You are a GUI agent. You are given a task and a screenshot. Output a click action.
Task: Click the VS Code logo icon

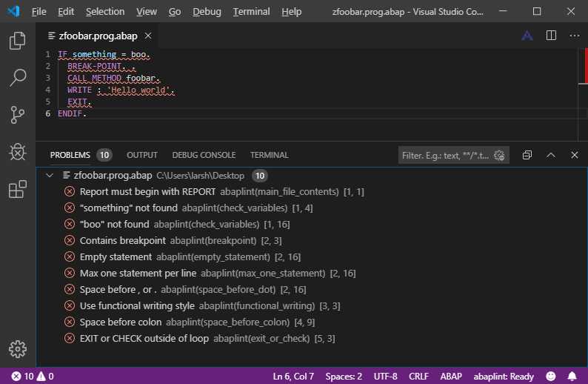13,12
